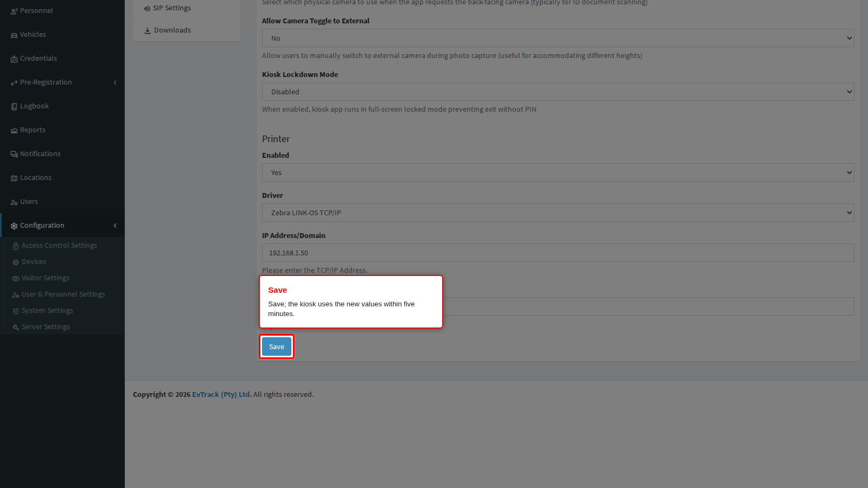Open the Printer Enabled dropdown
The height and width of the screenshot is (488, 868).
click(x=558, y=172)
